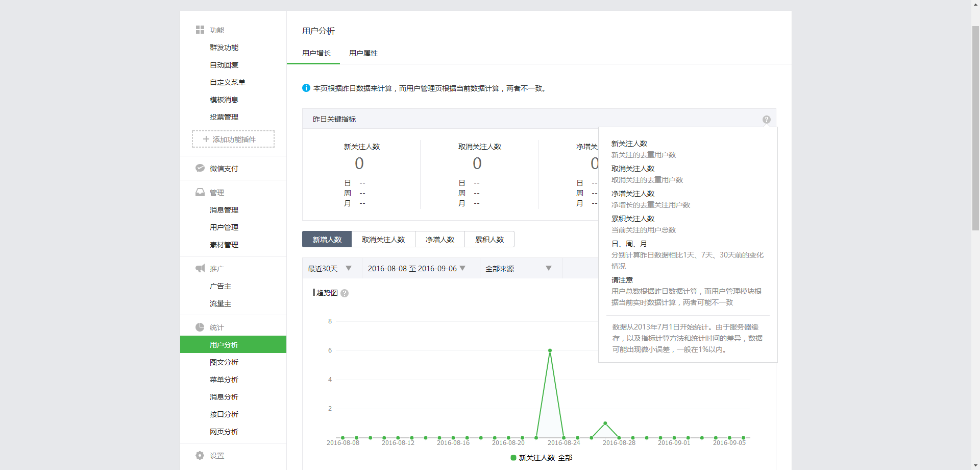Screen dimensions: 980x470
Task: Select 用户分析 in sidebar
Action: point(233,344)
